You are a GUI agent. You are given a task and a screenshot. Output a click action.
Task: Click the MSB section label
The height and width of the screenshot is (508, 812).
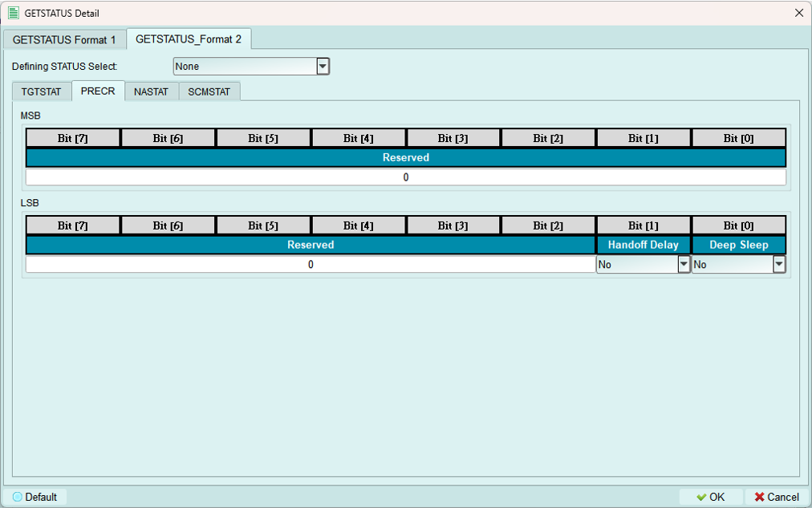(30, 116)
